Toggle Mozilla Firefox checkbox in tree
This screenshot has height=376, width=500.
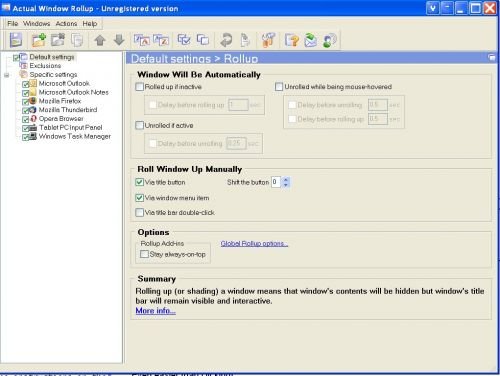26,102
